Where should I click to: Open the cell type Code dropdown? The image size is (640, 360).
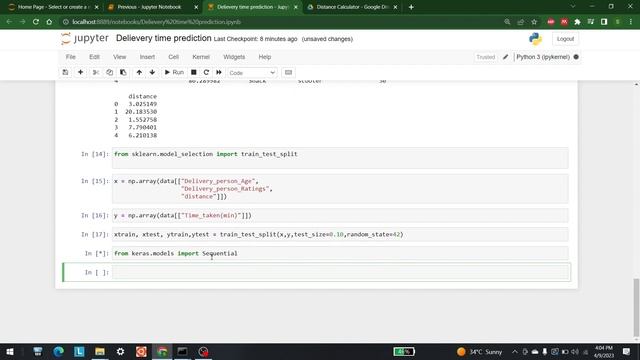coord(252,73)
